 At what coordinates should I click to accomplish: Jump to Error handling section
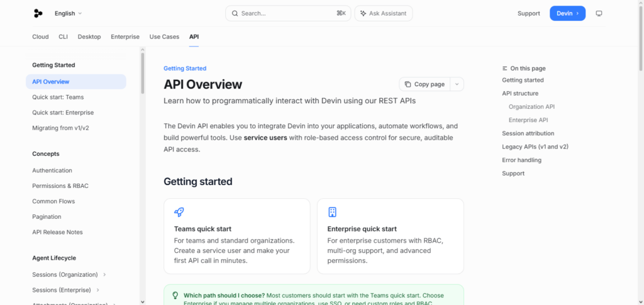[x=521, y=160]
